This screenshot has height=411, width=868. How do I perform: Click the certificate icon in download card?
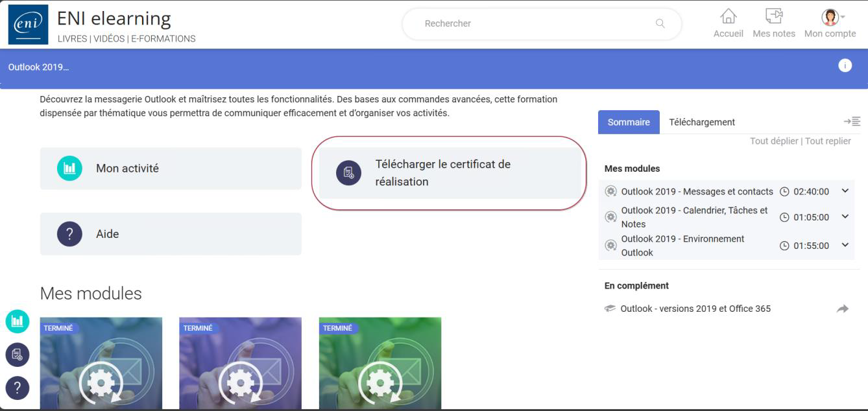[x=348, y=173]
